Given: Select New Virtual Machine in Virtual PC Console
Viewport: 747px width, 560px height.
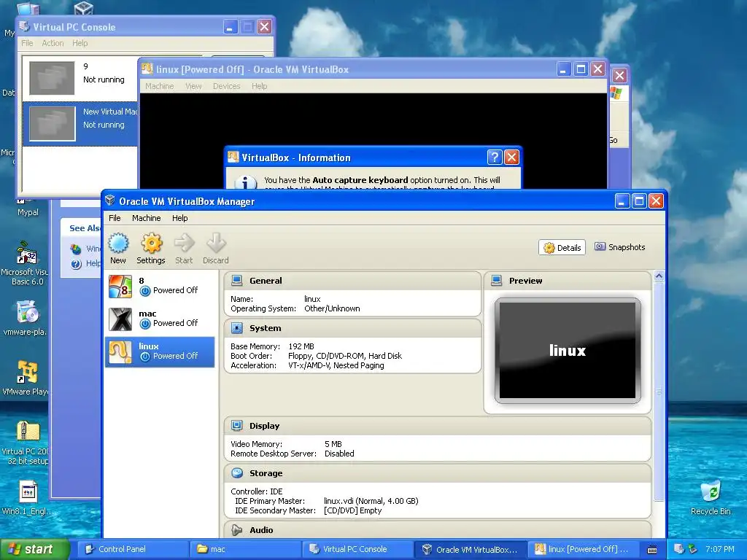Looking at the screenshot, I should coord(80,123).
